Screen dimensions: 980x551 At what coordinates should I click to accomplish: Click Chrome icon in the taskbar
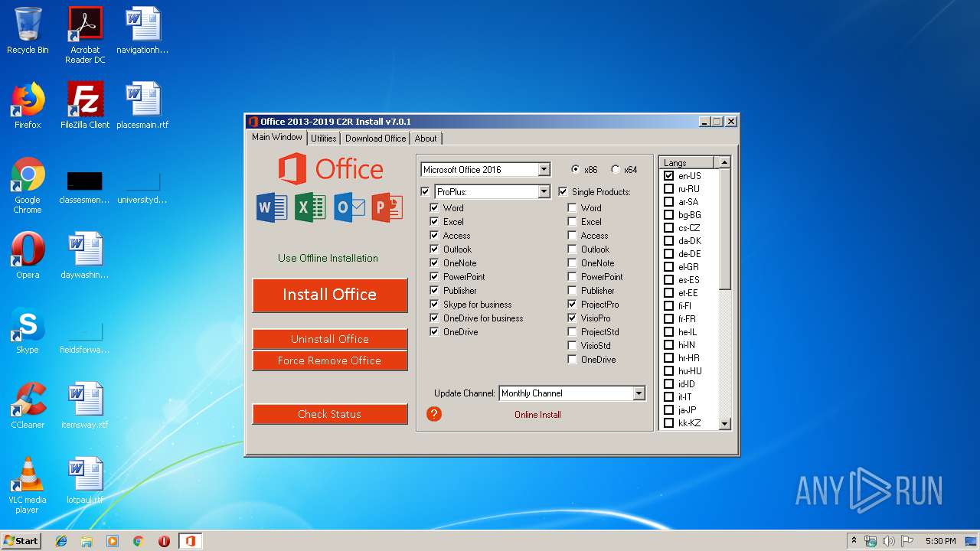(139, 541)
